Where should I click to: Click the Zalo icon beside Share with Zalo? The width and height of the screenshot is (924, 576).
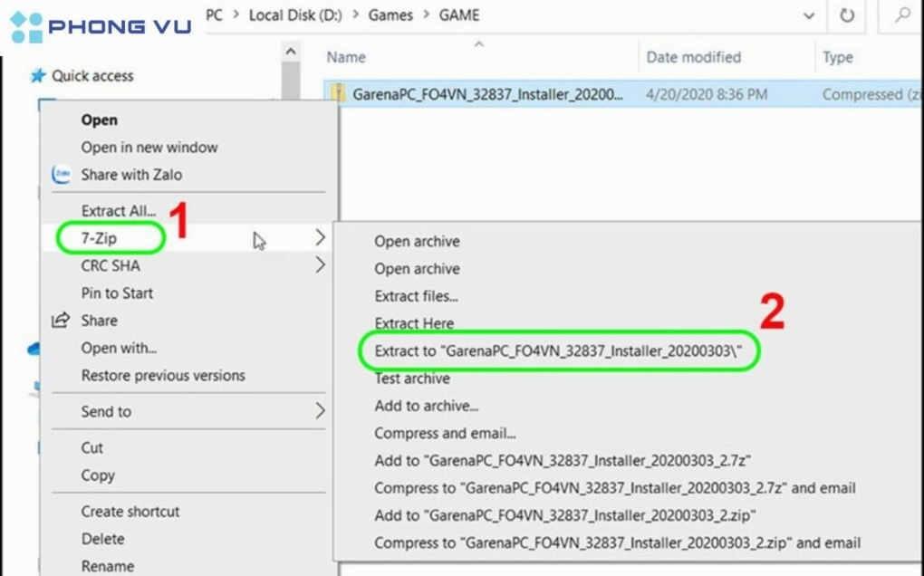[x=62, y=175]
